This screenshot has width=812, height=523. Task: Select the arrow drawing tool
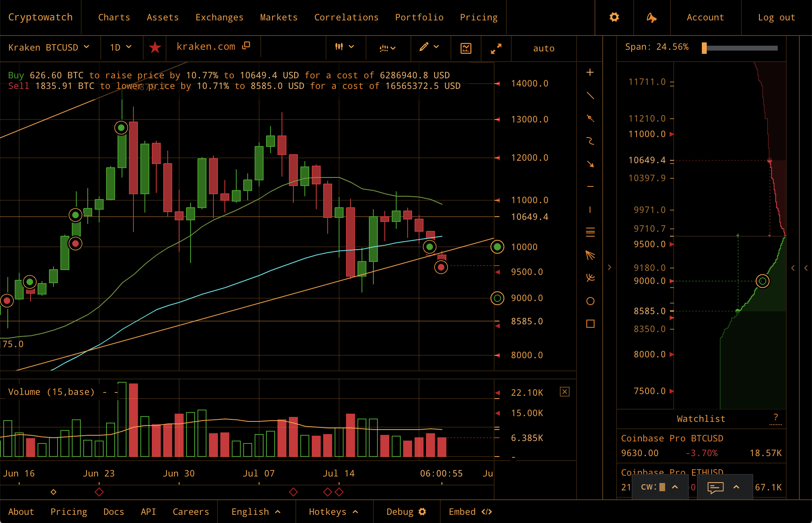[x=590, y=164]
